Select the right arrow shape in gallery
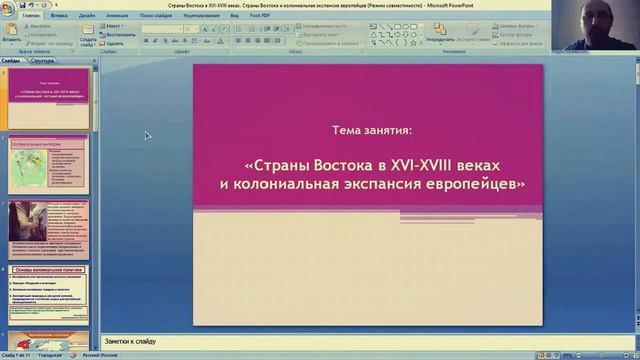 (397, 35)
